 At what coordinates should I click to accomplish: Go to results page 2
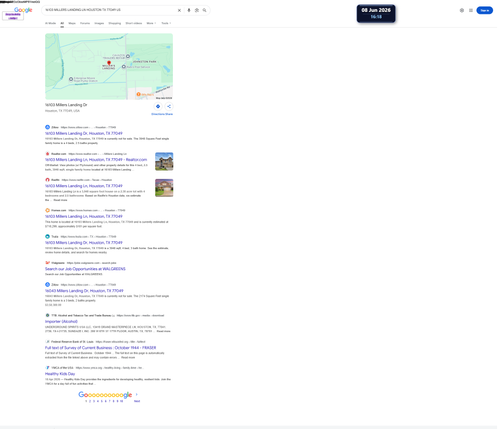pos(90,401)
